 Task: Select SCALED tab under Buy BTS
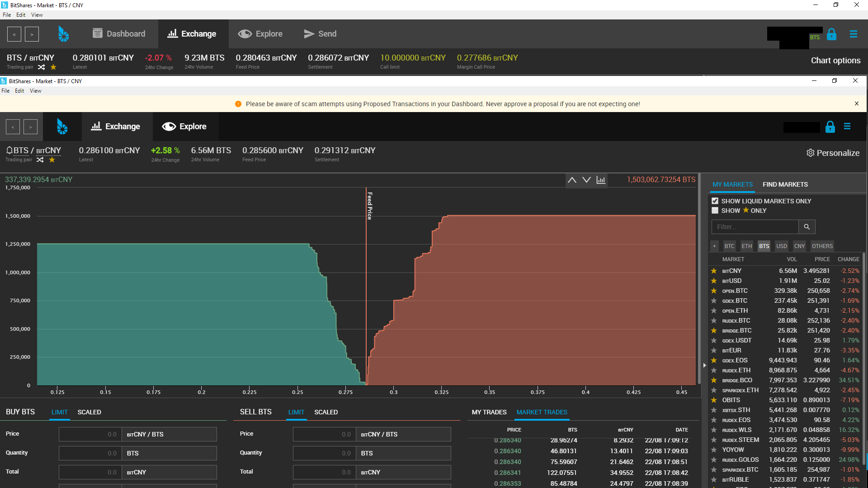(90, 412)
